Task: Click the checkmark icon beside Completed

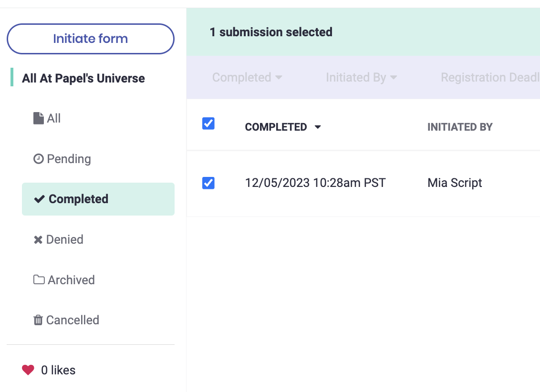Action: coord(39,199)
